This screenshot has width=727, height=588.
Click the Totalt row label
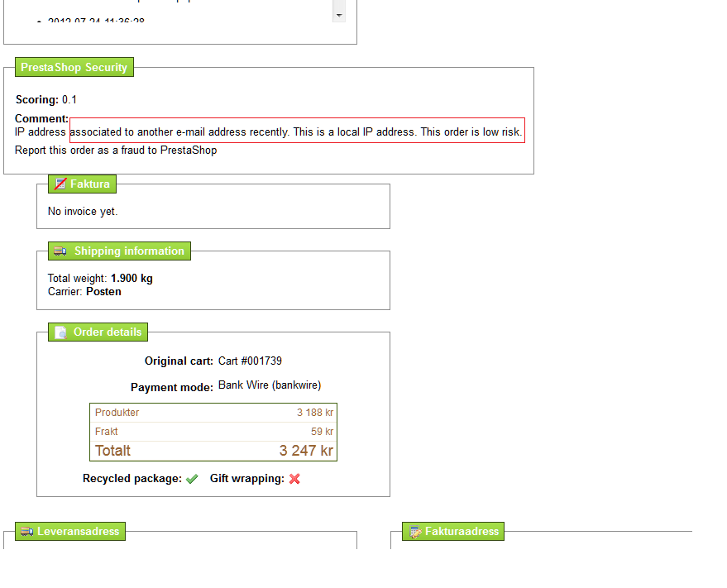(x=112, y=451)
